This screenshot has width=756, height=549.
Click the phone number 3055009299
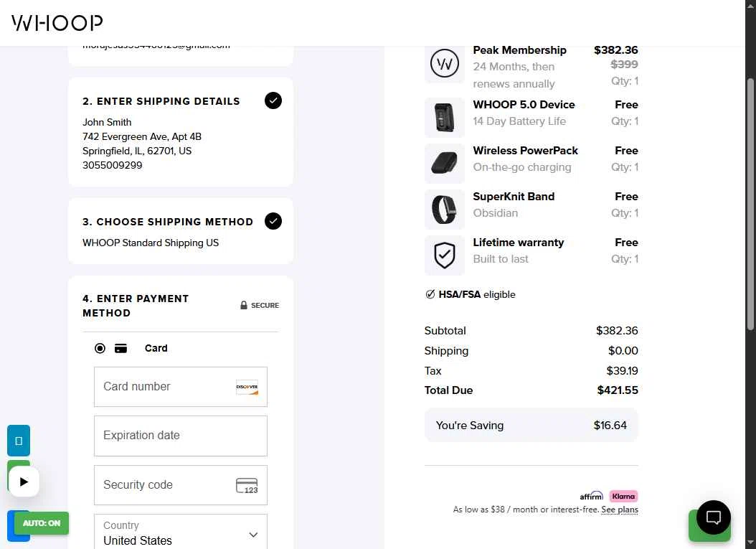click(113, 165)
